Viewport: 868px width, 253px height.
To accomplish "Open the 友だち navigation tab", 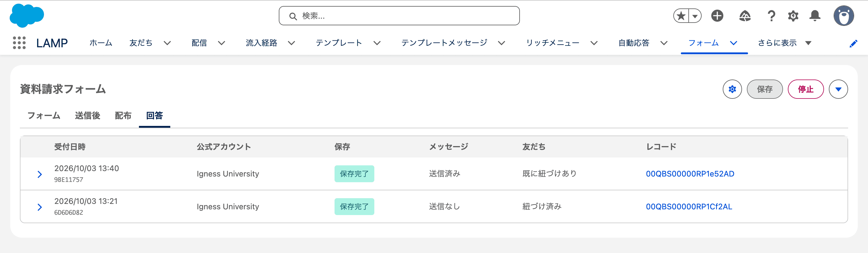I will pyautogui.click(x=141, y=43).
